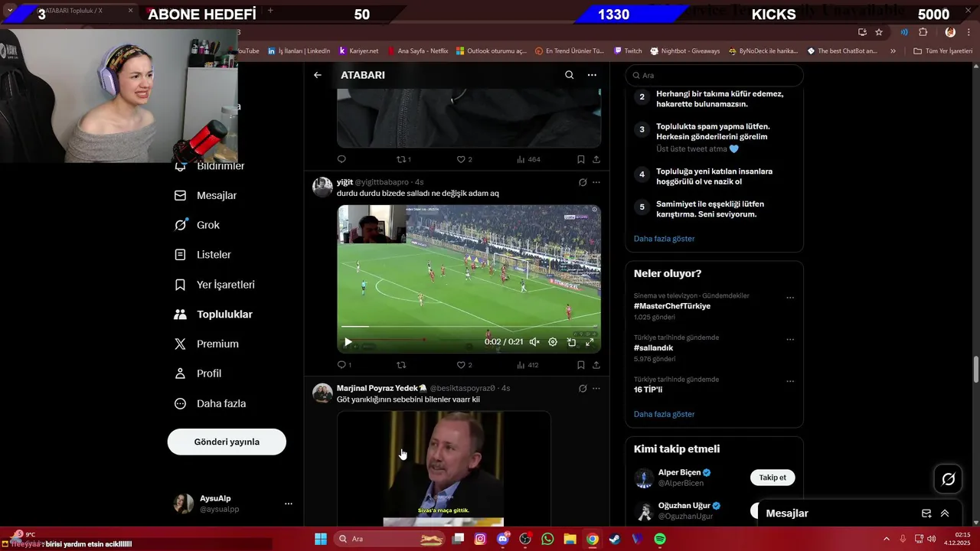Follow Alper Biçen with Takip et
This screenshot has width=980, height=551.
click(x=773, y=478)
